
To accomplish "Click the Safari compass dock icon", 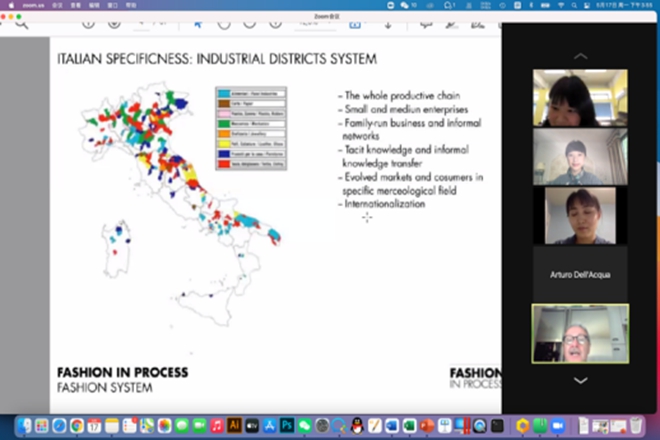I will pos(60,426).
